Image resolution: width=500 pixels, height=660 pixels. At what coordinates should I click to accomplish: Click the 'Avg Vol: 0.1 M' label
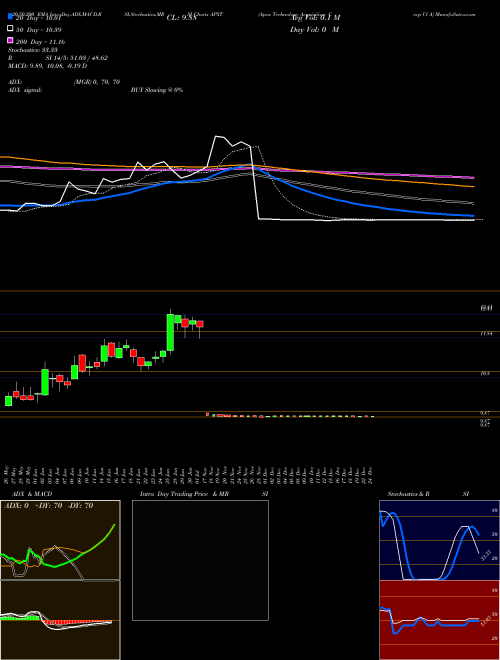click(x=315, y=18)
